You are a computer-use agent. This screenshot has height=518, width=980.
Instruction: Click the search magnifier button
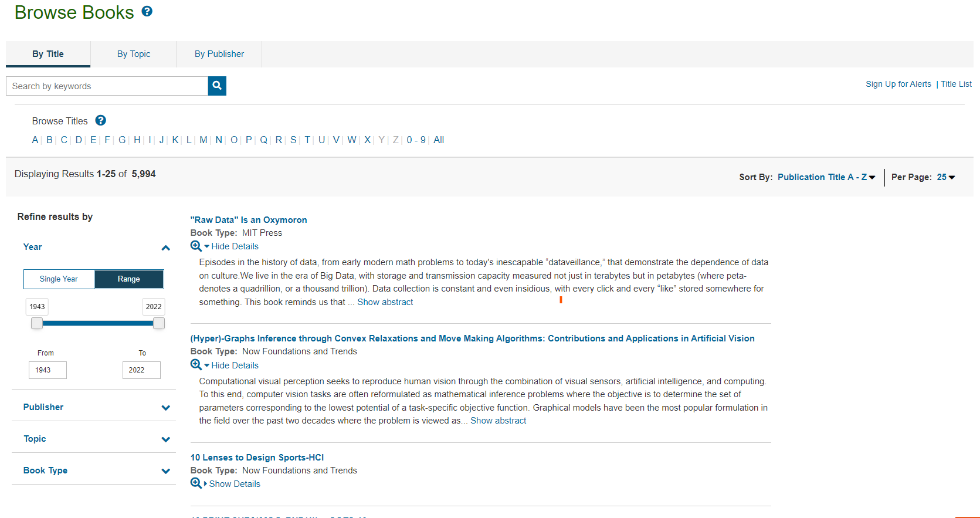pyautogui.click(x=217, y=86)
